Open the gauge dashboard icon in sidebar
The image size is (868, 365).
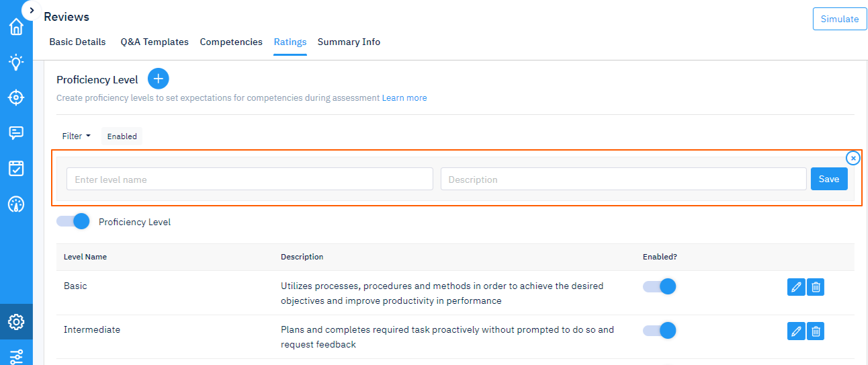pos(16,204)
